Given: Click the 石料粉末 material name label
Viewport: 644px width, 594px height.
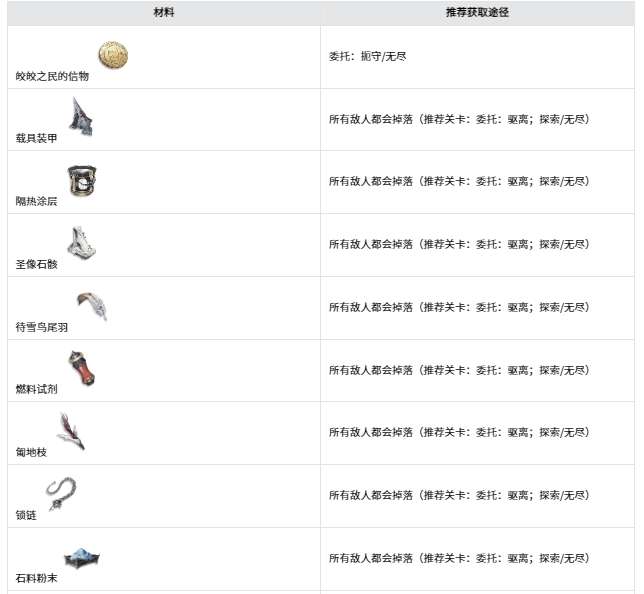Looking at the screenshot, I should coord(37,578).
